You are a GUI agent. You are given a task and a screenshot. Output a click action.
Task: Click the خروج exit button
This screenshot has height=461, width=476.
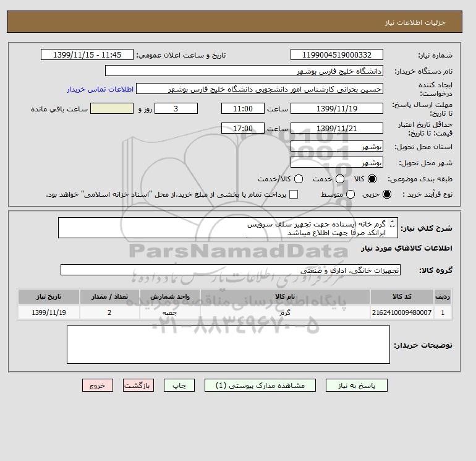click(x=98, y=386)
